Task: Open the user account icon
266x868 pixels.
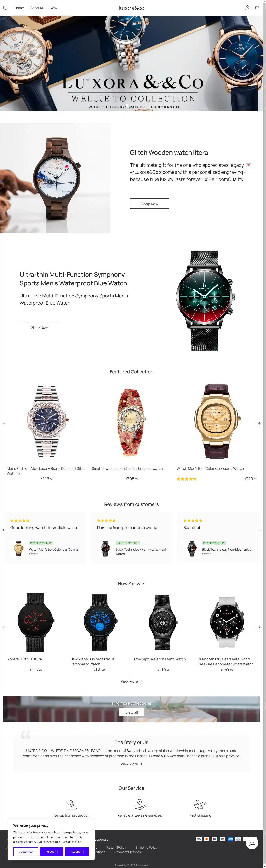Action: click(247, 8)
